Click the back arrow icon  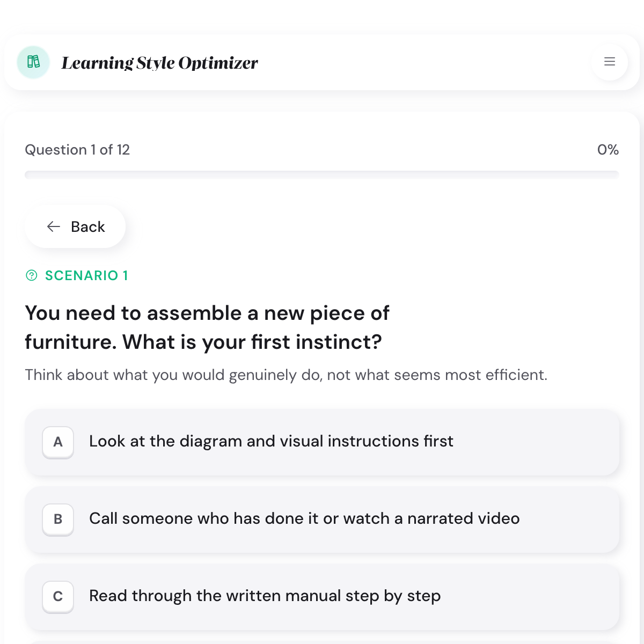click(54, 226)
